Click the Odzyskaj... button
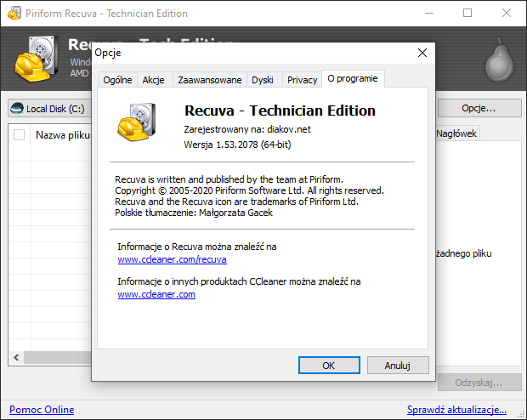 coord(479,383)
